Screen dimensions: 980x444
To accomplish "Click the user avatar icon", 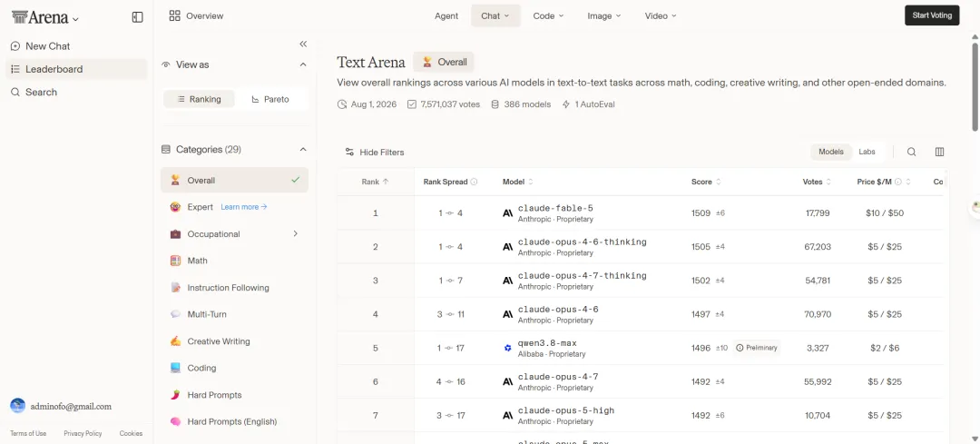I will tap(17, 406).
